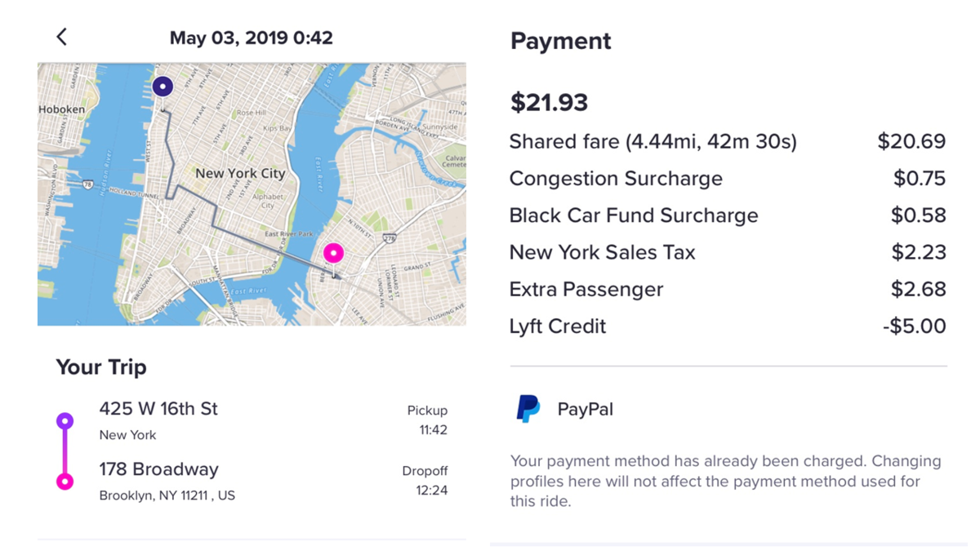
Task: Click the New York Sales Tax row
Action: (728, 252)
